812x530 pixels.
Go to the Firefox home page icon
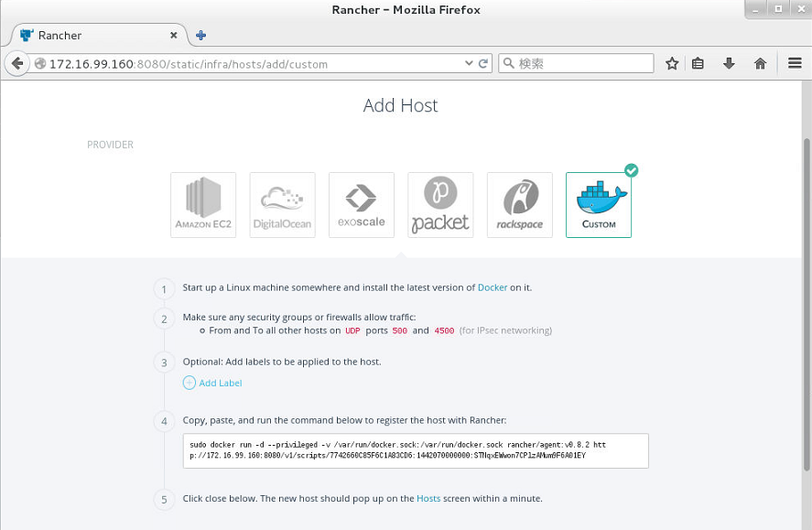click(760, 63)
